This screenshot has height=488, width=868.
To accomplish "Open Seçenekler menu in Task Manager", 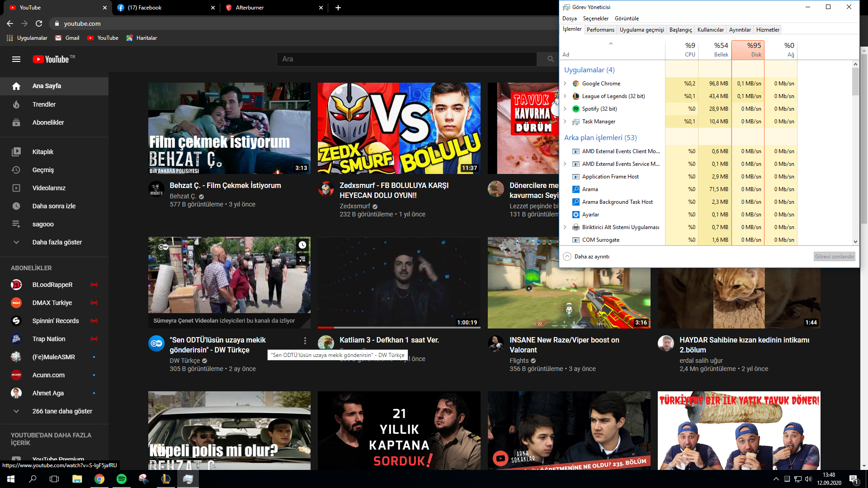I will (x=595, y=19).
